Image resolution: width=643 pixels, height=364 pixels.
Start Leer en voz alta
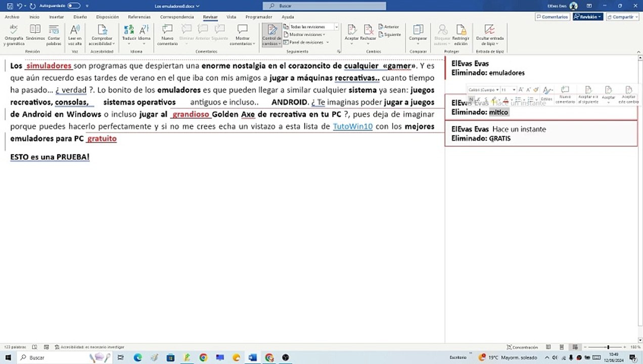[75, 35]
